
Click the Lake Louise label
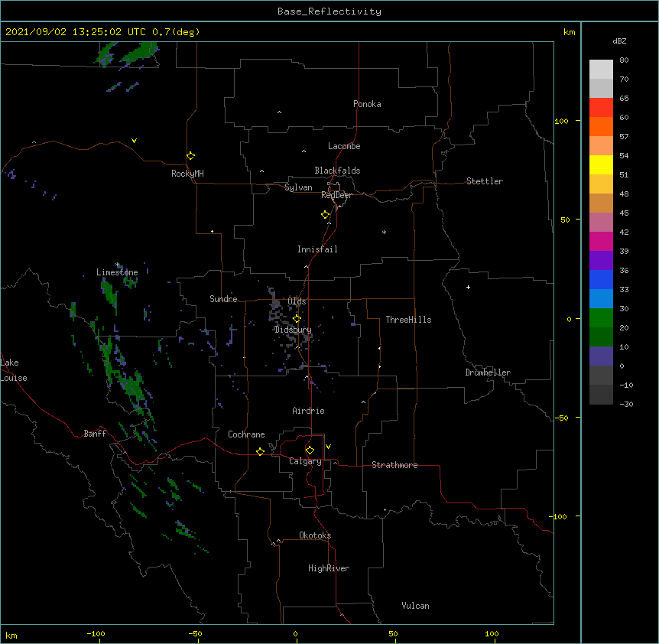click(x=13, y=370)
